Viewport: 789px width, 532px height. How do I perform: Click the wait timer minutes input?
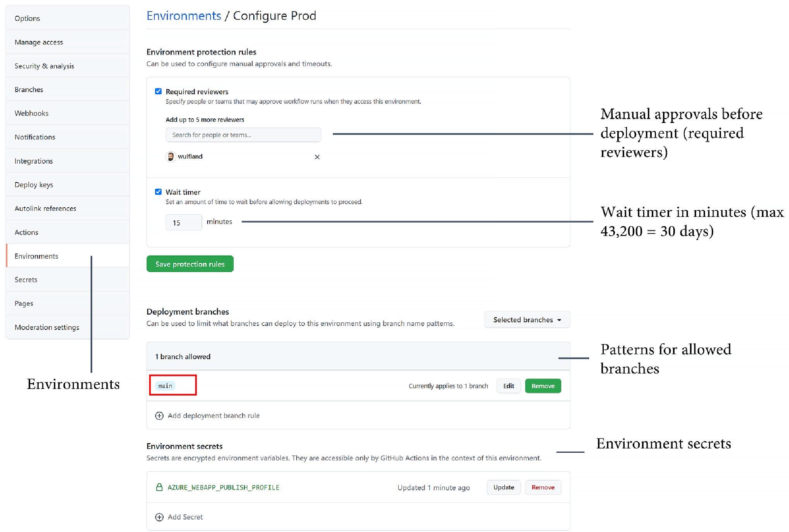click(x=184, y=222)
